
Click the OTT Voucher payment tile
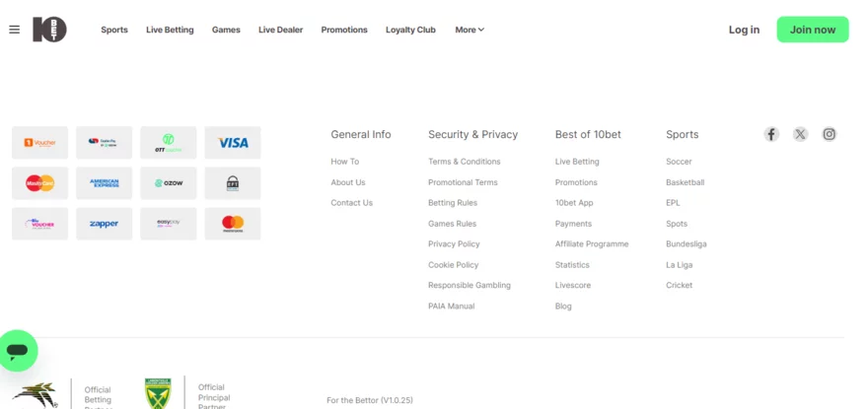(169, 143)
